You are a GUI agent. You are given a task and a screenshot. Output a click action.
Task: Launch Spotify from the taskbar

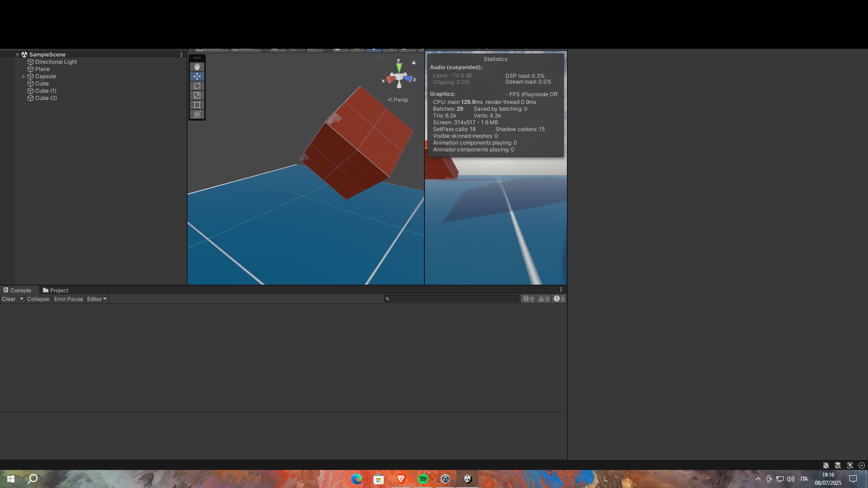coord(424,479)
